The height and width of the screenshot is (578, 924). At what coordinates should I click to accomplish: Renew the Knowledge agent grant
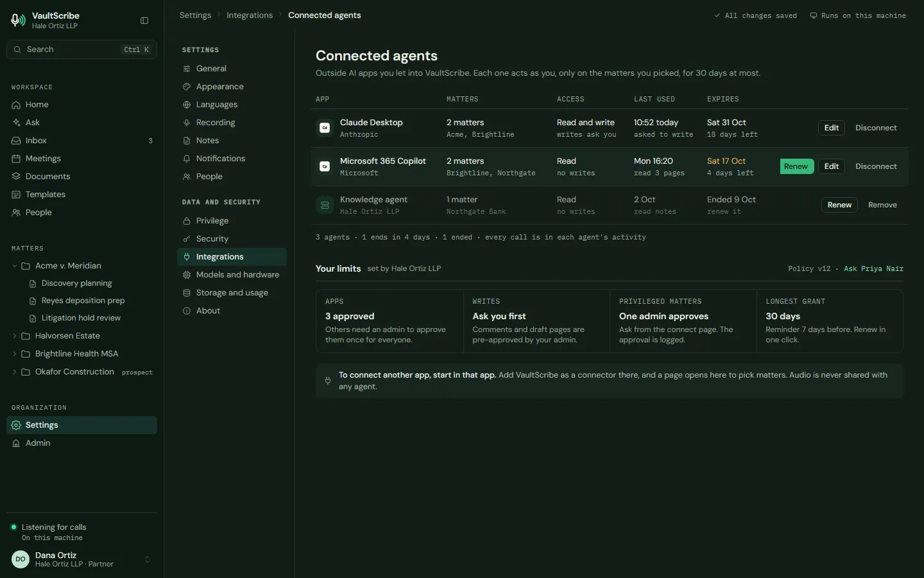coord(839,205)
